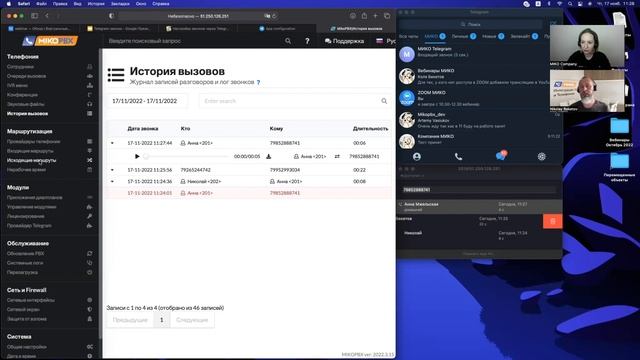
Task: Click the question mark help icon in header
Action: [307, 41]
